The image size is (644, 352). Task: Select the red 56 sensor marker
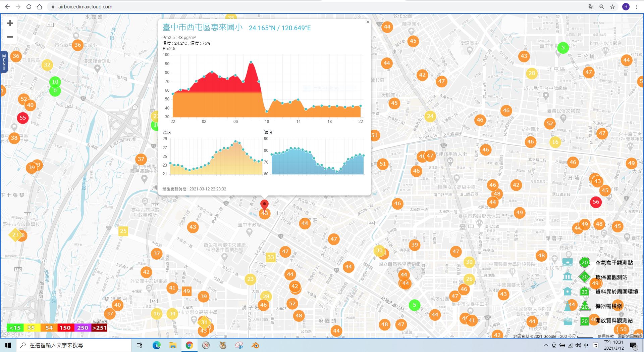(596, 202)
